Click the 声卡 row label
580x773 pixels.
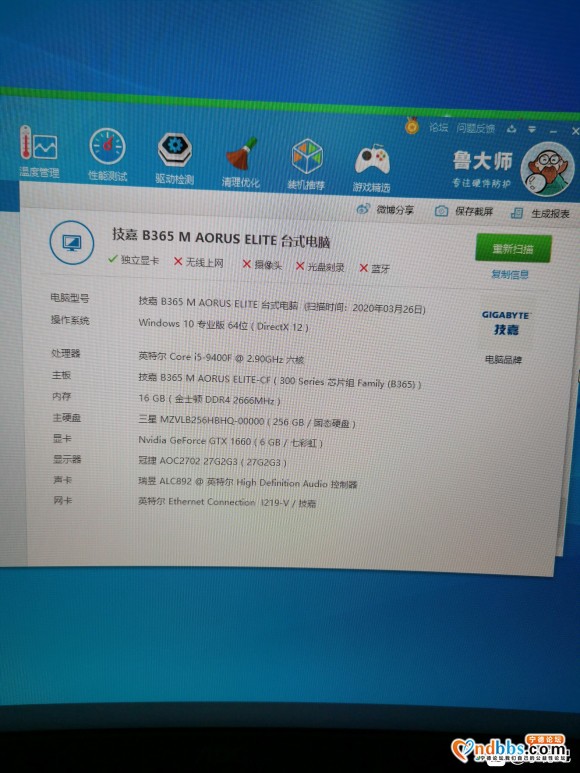[x=63, y=479]
